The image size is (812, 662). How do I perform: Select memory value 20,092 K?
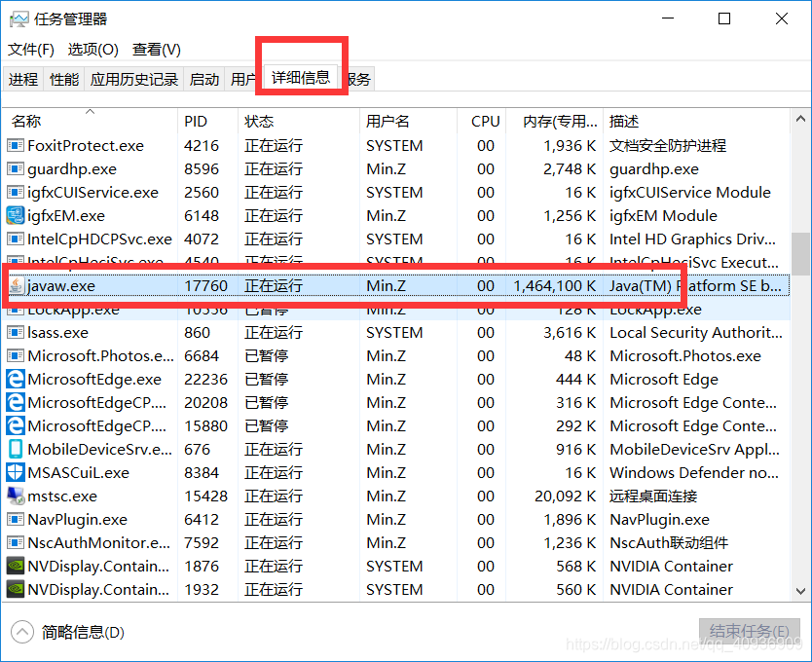pyautogui.click(x=565, y=496)
